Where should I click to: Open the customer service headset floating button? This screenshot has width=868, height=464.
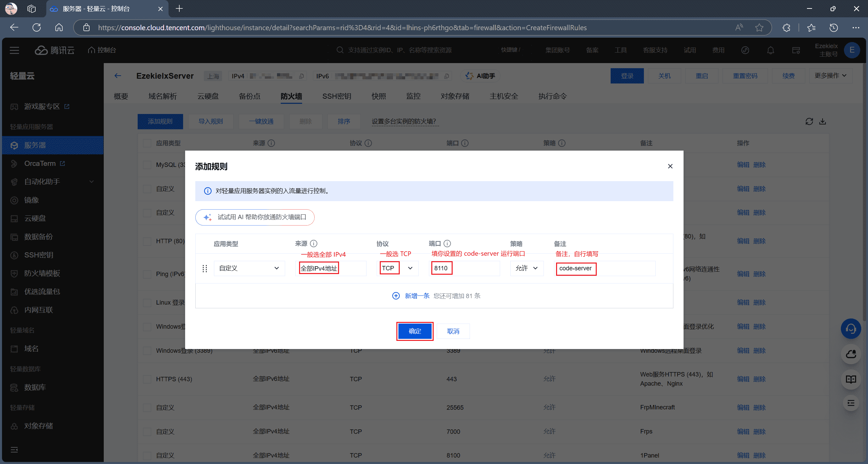tap(851, 329)
